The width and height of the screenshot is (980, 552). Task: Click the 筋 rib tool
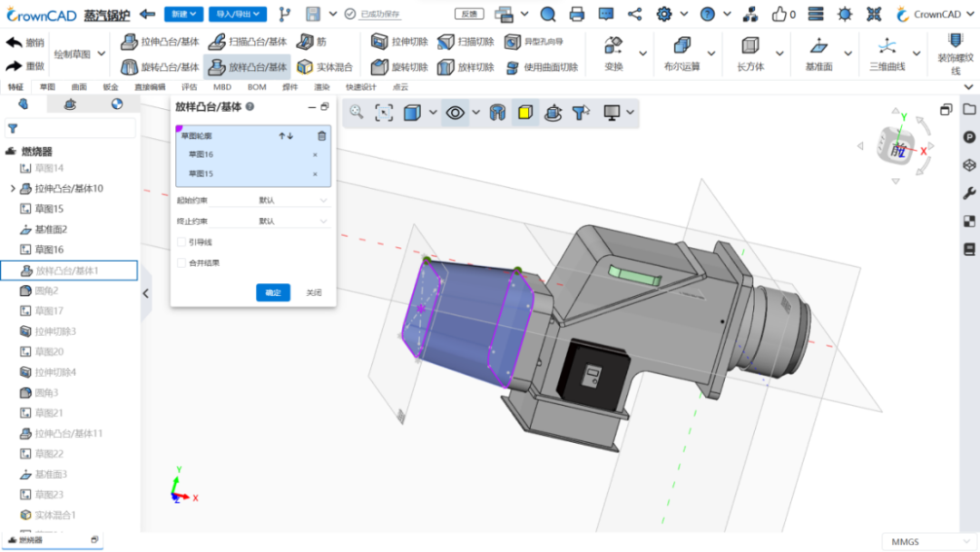(x=312, y=42)
